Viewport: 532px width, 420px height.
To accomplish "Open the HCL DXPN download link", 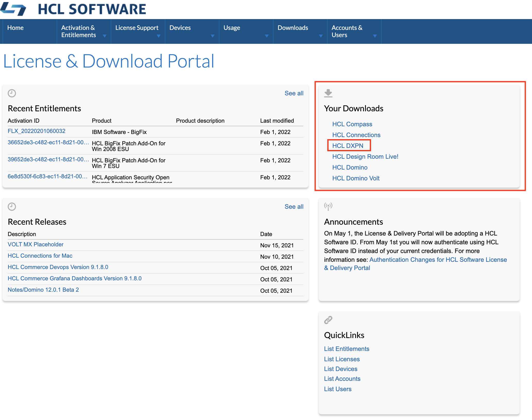I will [348, 146].
